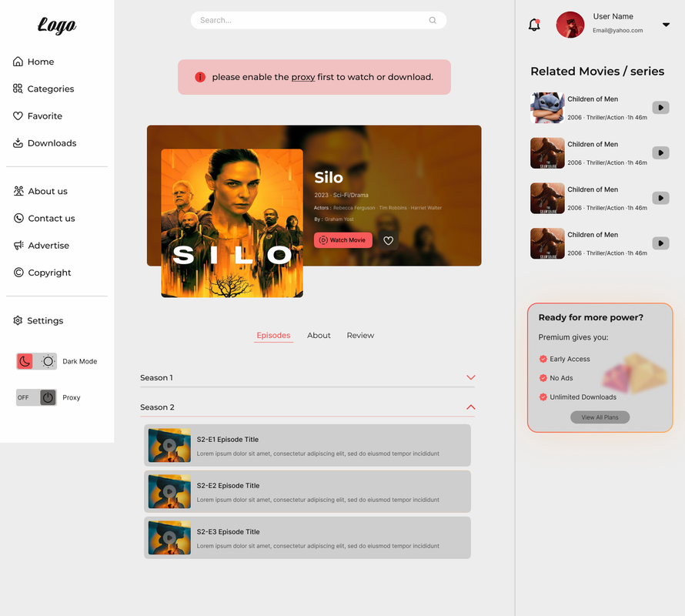Click the User Name text
This screenshot has width=685, height=616.
613,16
